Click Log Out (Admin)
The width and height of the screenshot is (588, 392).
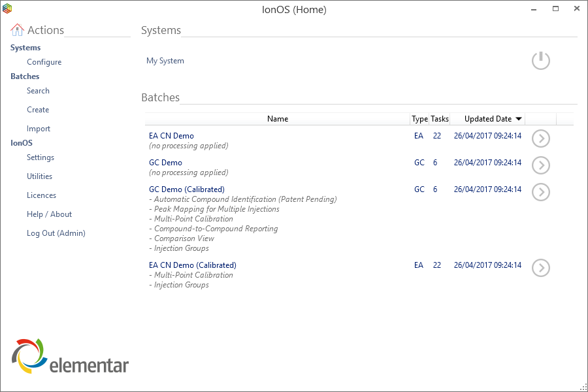pos(56,233)
